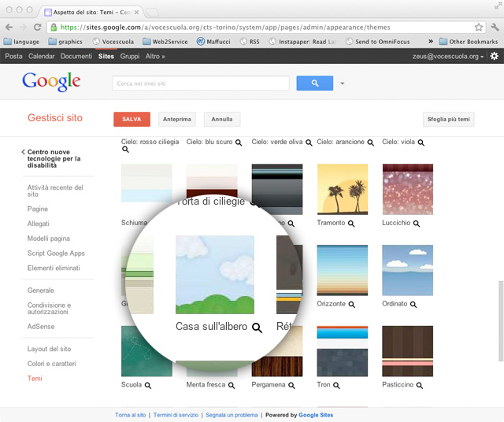
Task: Click the magnifier icon next to Tron
Action: [x=336, y=386]
